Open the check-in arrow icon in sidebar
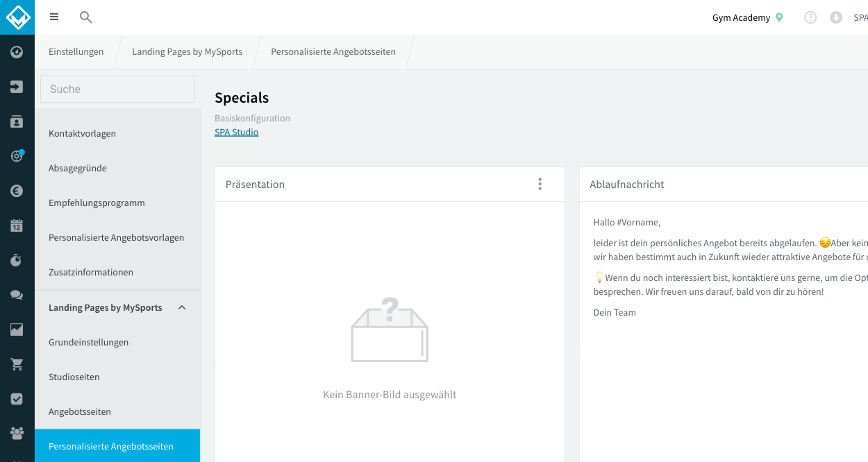The image size is (868, 462). pos(17,87)
